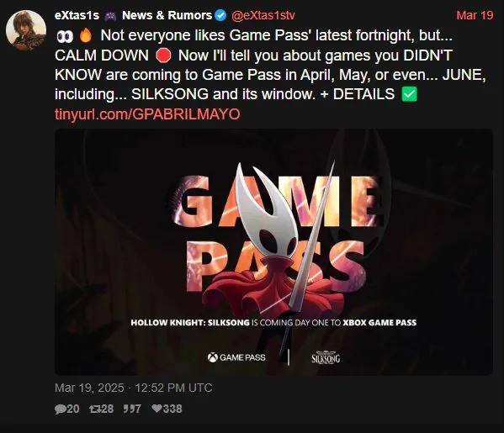View the Silksong Game Pass image
504x433 pixels.
[x=273, y=252]
